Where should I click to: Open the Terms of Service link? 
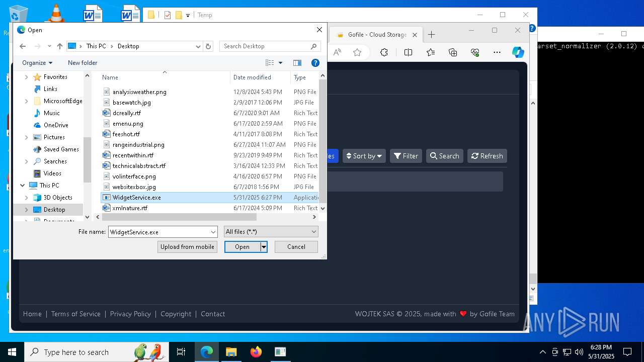pyautogui.click(x=76, y=314)
